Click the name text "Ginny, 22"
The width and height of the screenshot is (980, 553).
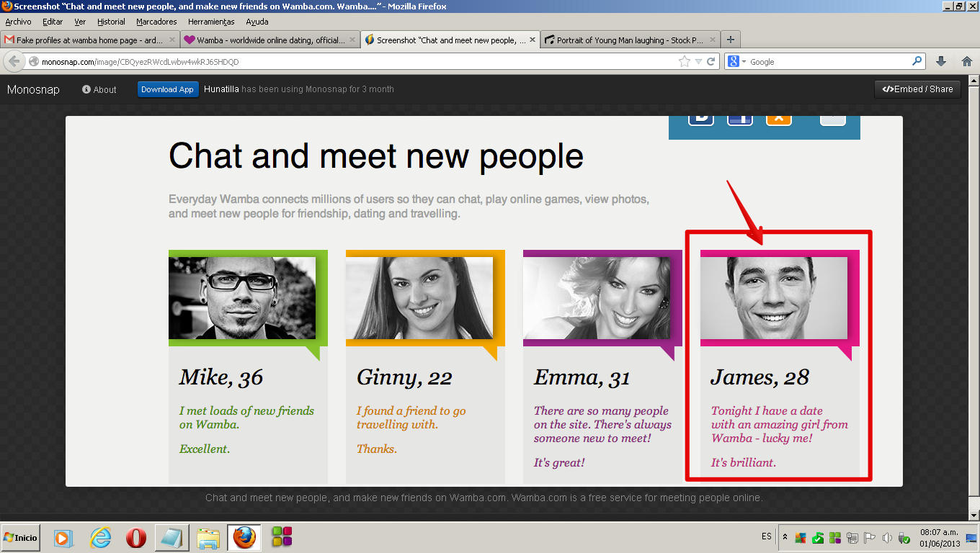(x=404, y=377)
